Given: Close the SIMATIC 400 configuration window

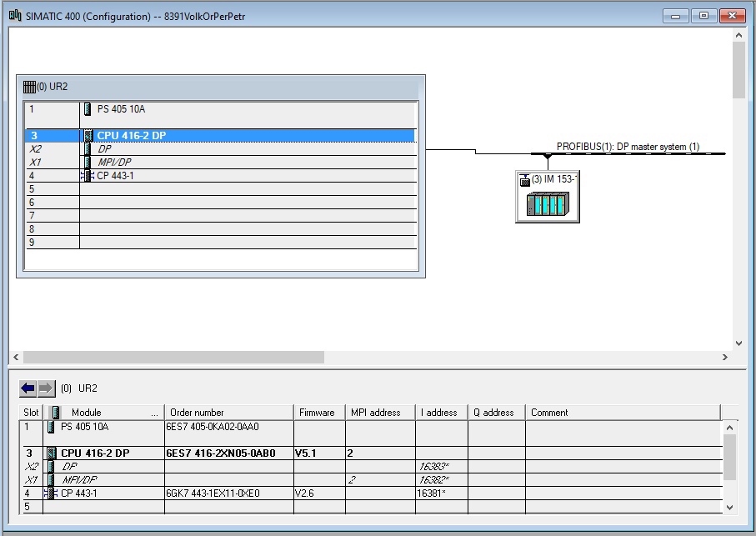Looking at the screenshot, I should pyautogui.click(x=732, y=16).
